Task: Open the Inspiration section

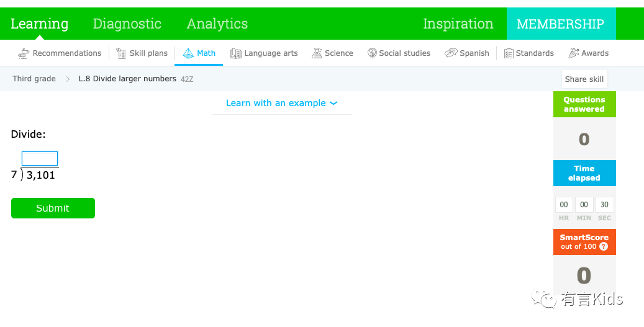Action: point(458,24)
